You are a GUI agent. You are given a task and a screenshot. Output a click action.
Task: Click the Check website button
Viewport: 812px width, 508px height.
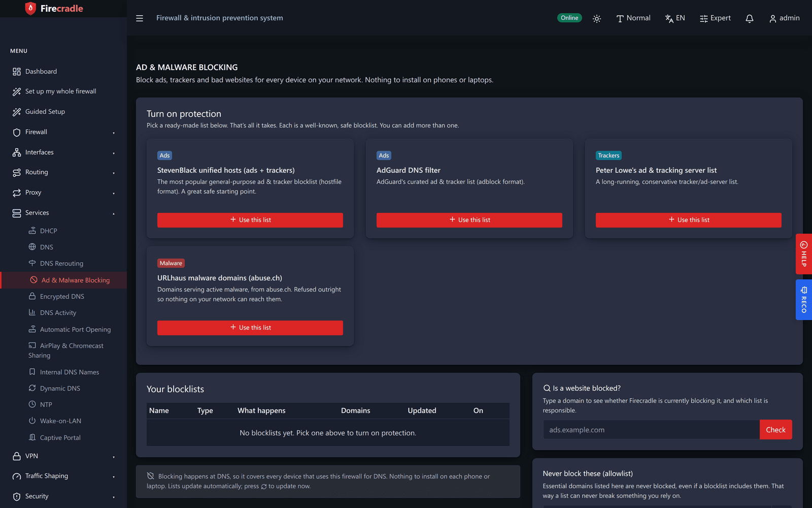775,430
